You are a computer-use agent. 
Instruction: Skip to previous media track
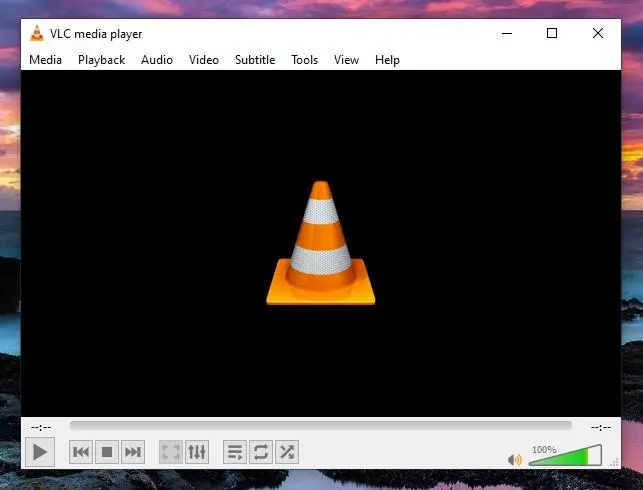click(x=81, y=452)
